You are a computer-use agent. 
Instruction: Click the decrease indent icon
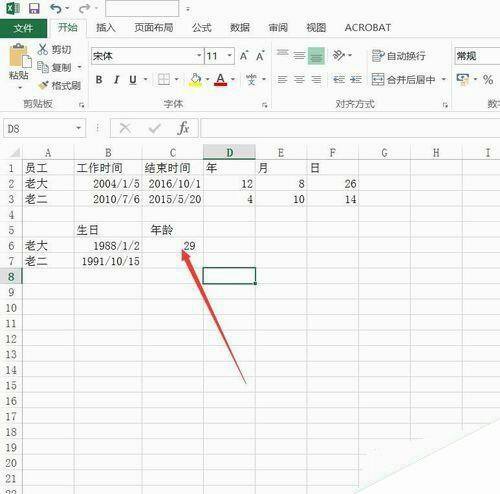339,80
